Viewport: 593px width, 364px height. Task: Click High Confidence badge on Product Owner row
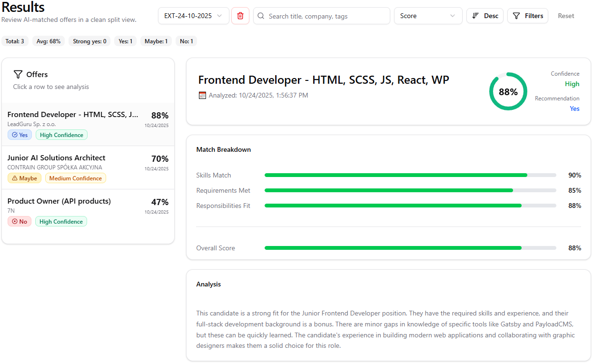coord(61,222)
